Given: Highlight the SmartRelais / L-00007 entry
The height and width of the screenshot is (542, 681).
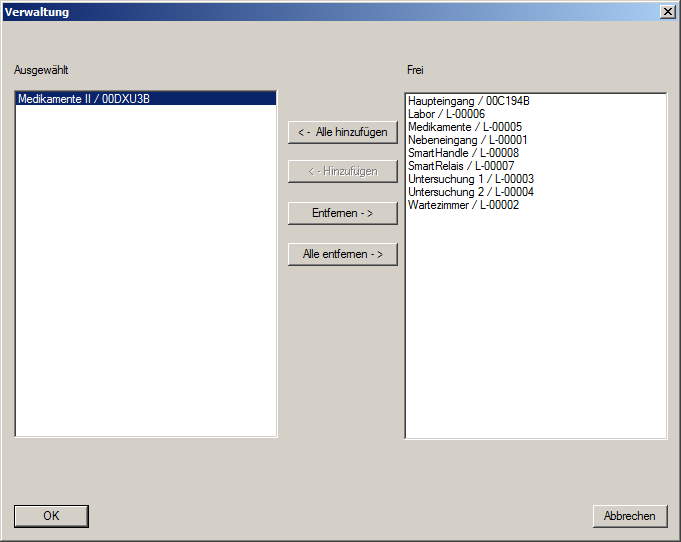Looking at the screenshot, I should point(461,166).
